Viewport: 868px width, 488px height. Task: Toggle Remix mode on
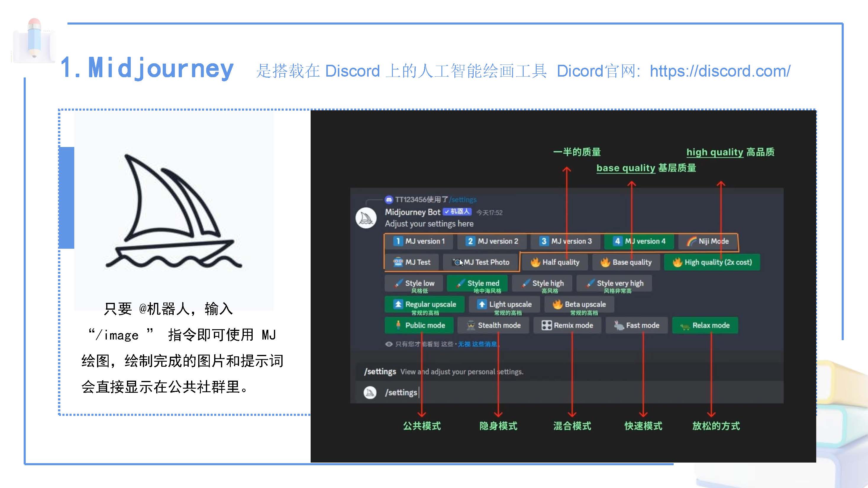[x=567, y=325]
